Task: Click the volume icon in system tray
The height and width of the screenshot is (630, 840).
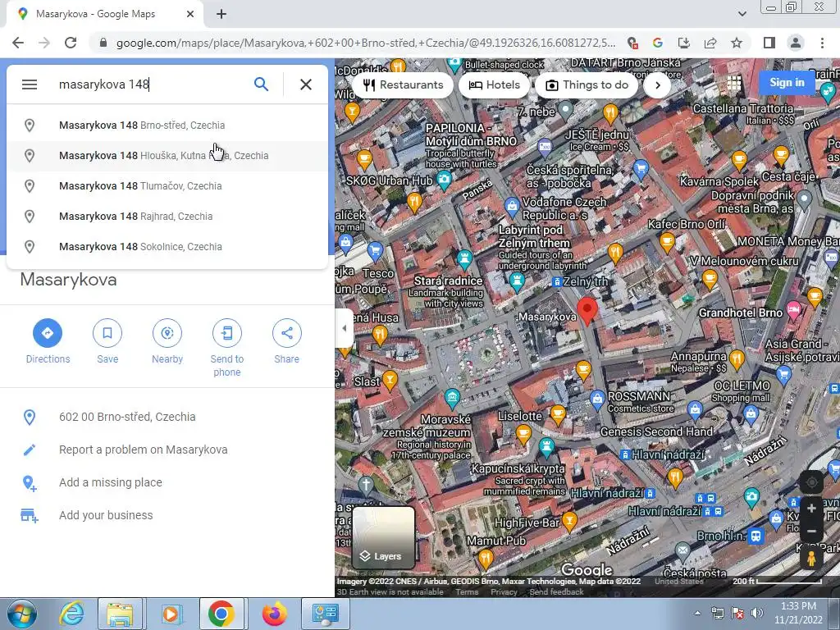Action: point(757,613)
